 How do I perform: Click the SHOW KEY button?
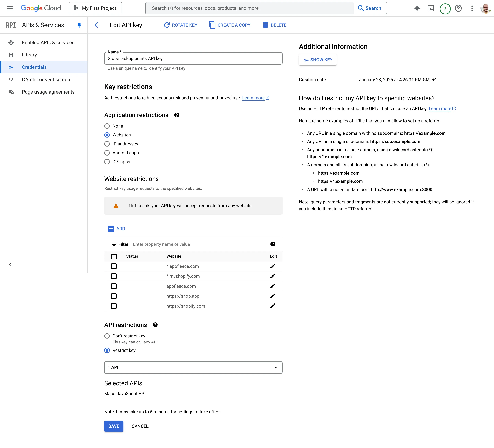tap(317, 60)
